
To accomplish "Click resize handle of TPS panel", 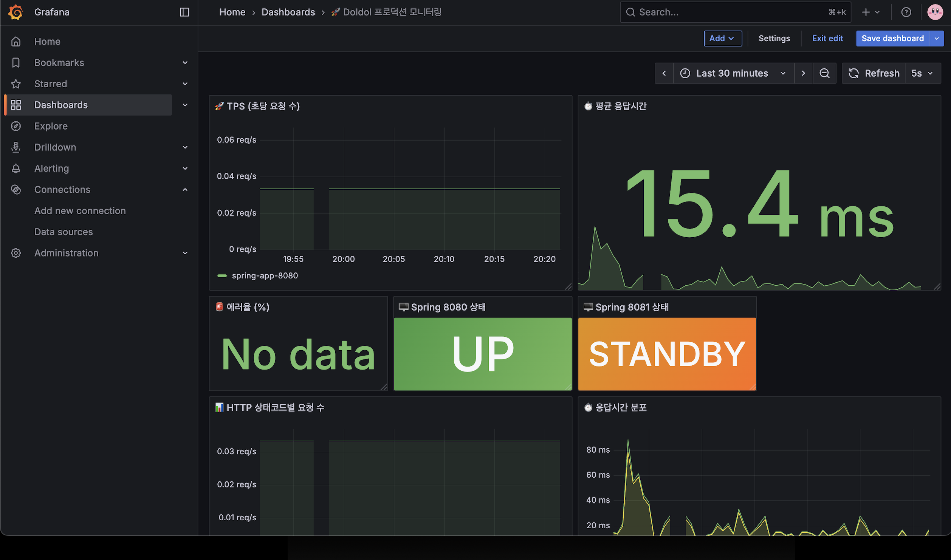I will click(568, 287).
